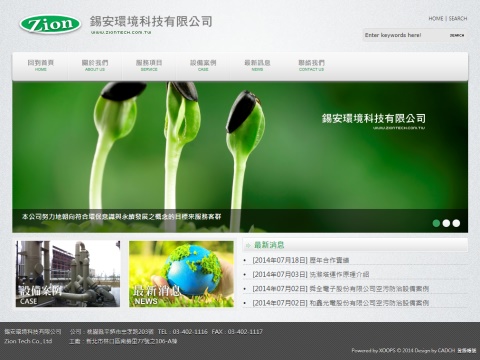Viewport: 480px width, 360px height.
Task: Open the 最新消息 NEWS globe thumbnail
Action: tap(181, 274)
